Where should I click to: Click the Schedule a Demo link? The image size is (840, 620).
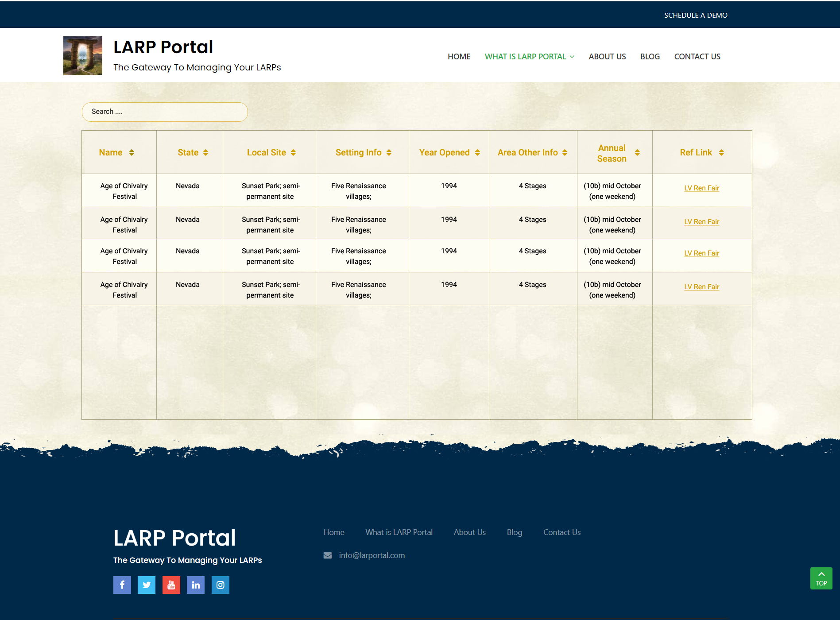pyautogui.click(x=696, y=15)
